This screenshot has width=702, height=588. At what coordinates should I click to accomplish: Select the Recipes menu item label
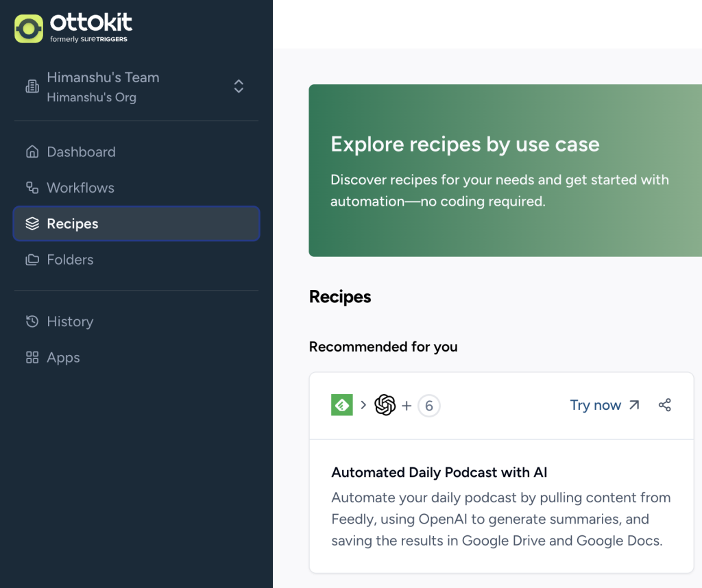[73, 224]
